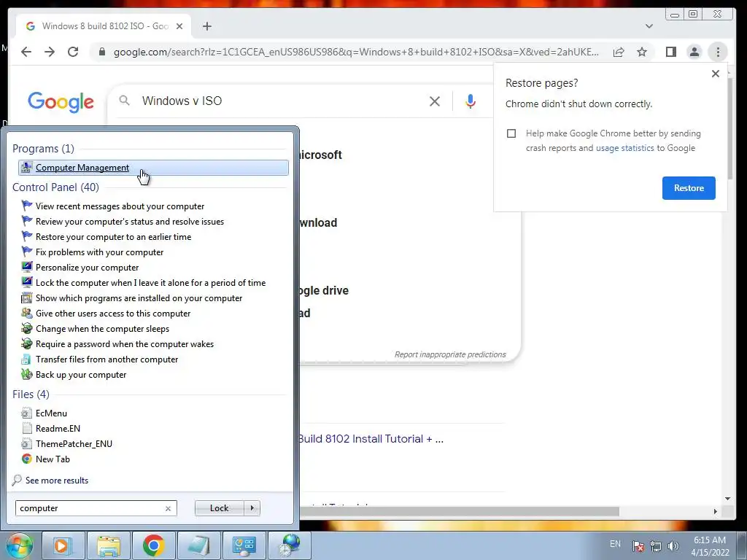This screenshot has width=747, height=560.
Task: Bookmark this page with the star
Action: [642, 52]
